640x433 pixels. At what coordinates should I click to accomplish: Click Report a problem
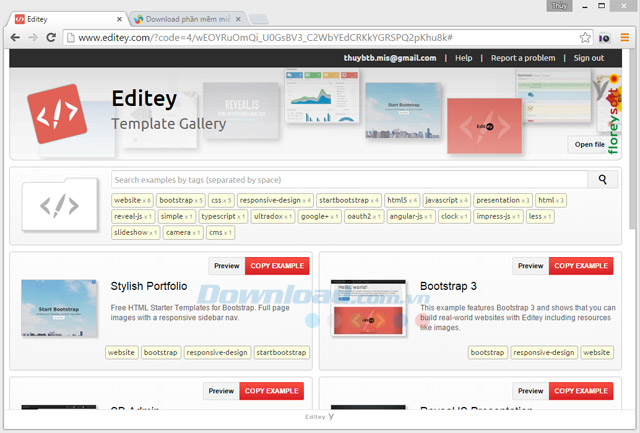click(x=523, y=58)
